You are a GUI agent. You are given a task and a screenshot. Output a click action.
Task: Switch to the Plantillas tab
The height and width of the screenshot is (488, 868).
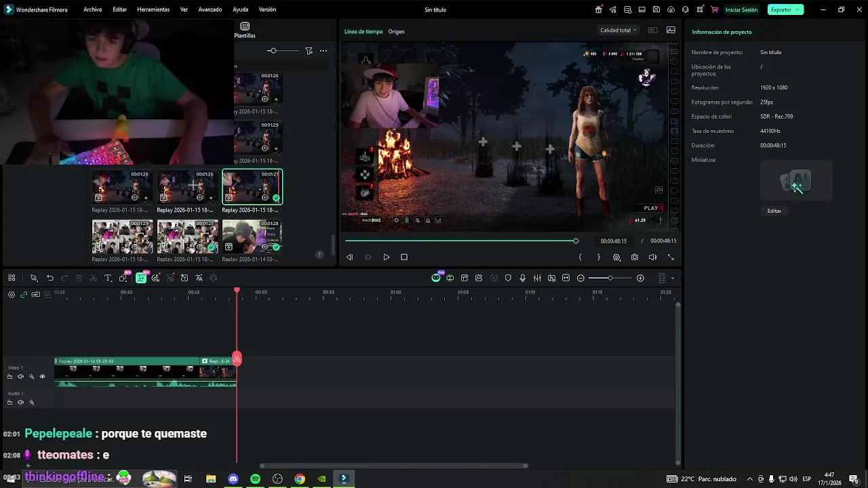[245, 30]
